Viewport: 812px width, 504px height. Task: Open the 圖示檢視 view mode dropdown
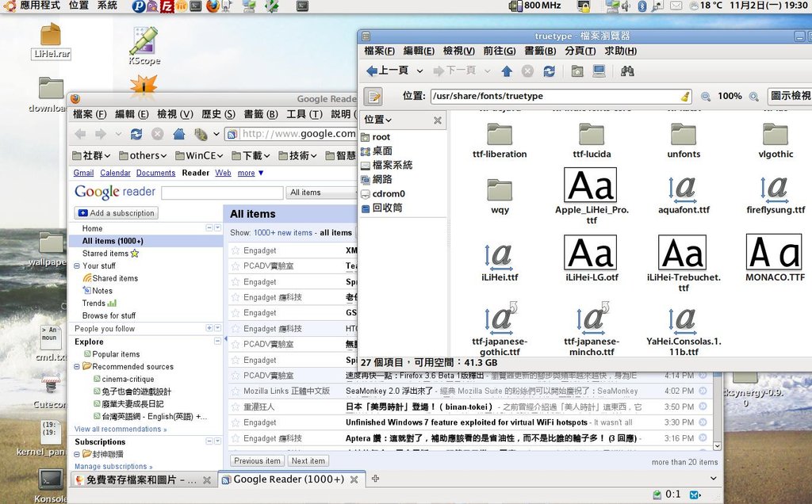[x=791, y=96]
